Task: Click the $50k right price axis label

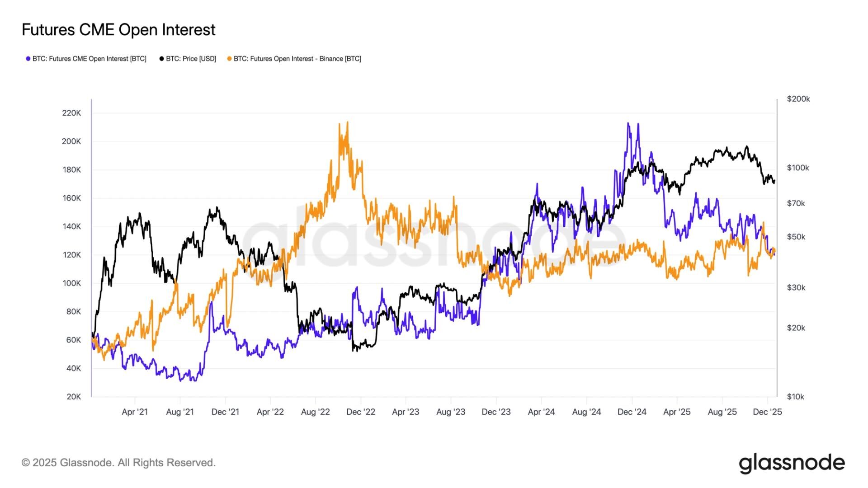Action: pyautogui.click(x=796, y=237)
